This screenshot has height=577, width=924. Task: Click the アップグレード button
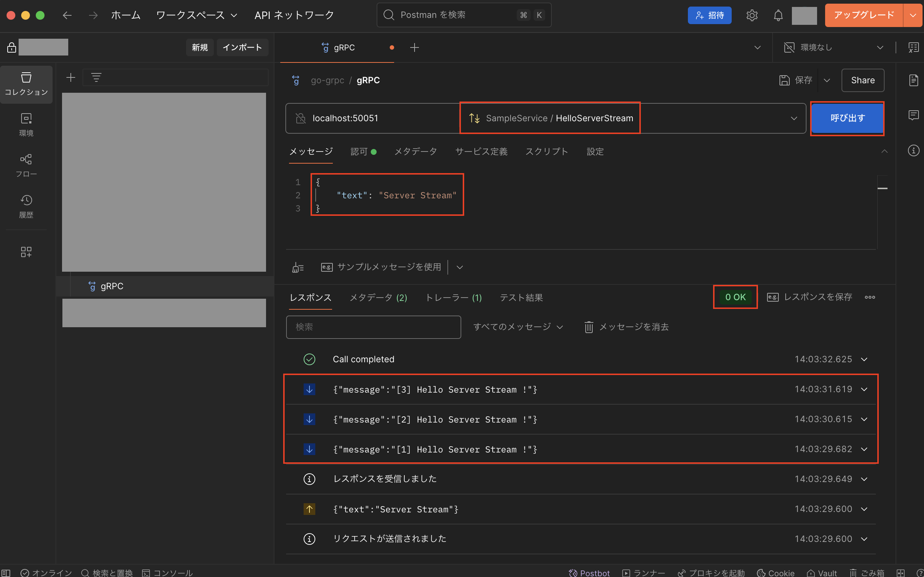coord(864,15)
